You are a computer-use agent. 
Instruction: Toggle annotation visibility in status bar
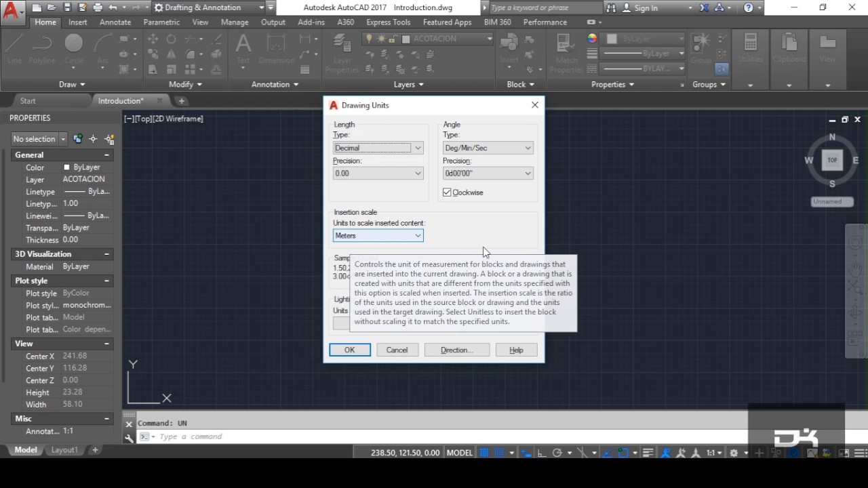coord(667,453)
